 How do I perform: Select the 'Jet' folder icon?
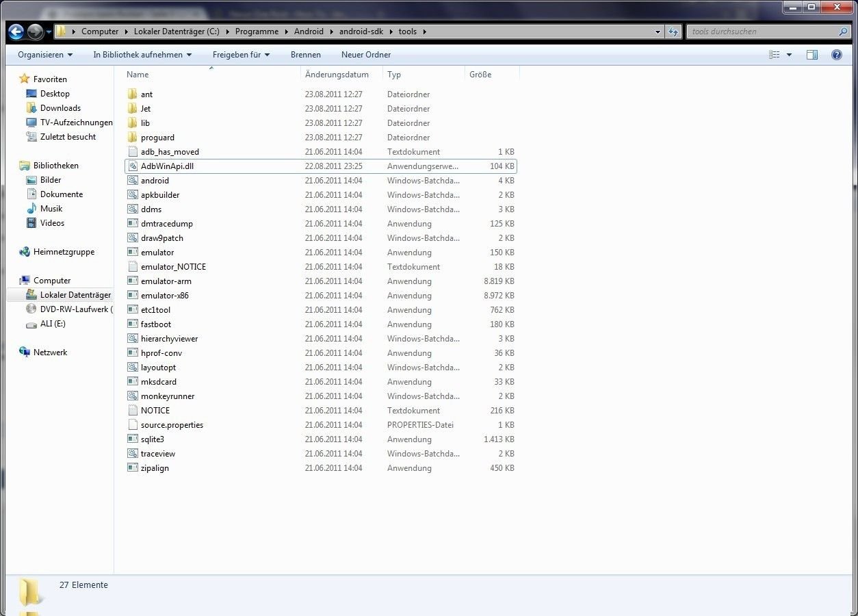pos(133,109)
